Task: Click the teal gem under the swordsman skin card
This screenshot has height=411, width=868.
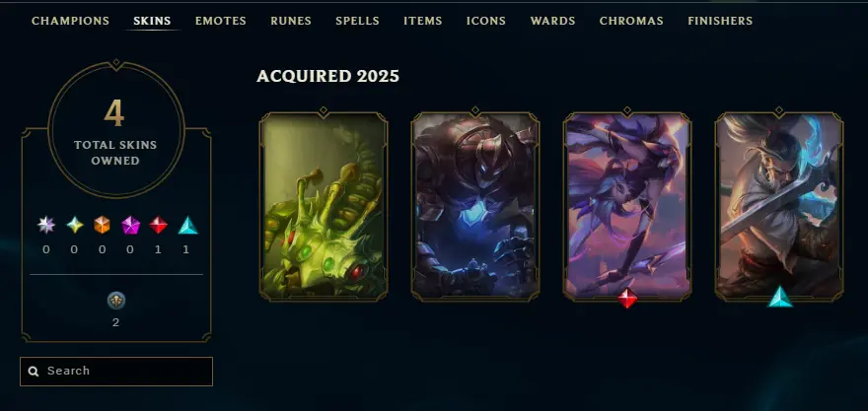Action: pos(780,297)
